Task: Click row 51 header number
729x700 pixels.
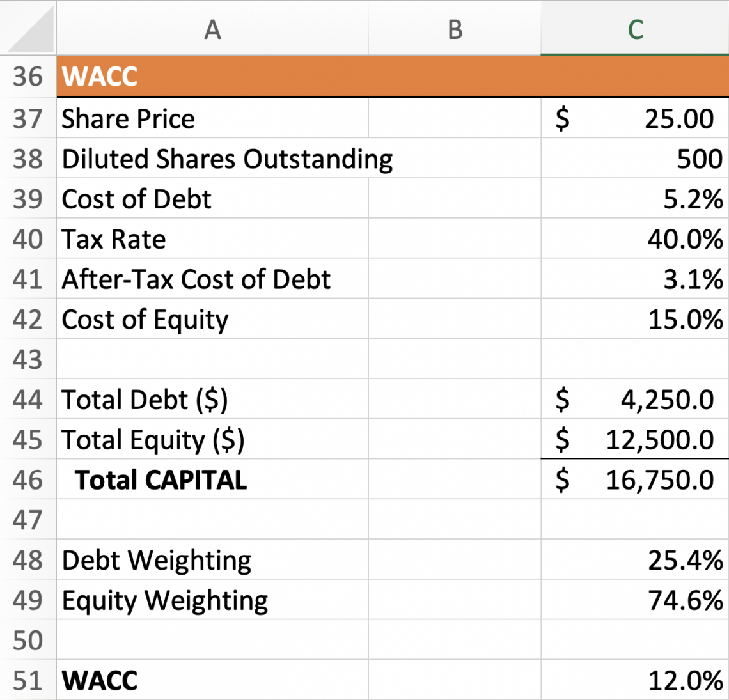Action: tap(27, 680)
